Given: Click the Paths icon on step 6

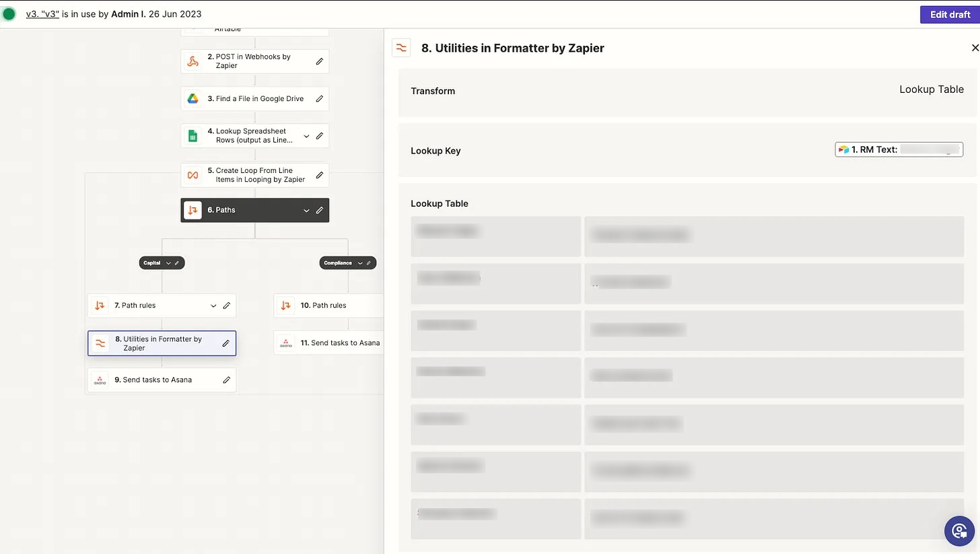Looking at the screenshot, I should pos(193,210).
